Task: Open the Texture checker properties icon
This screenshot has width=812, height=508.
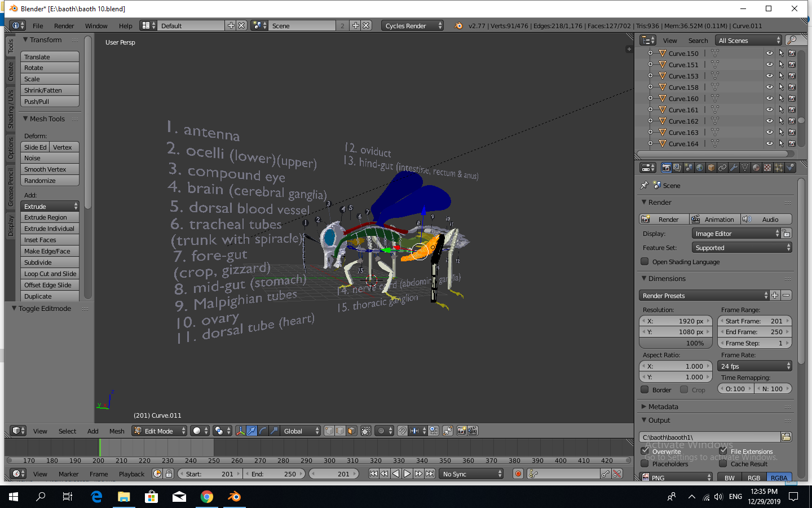Action: 768,168
